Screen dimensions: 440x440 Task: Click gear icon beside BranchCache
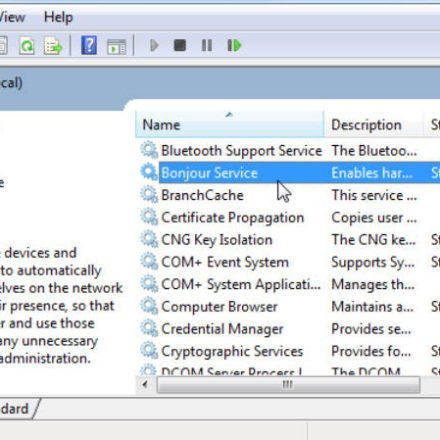click(149, 195)
